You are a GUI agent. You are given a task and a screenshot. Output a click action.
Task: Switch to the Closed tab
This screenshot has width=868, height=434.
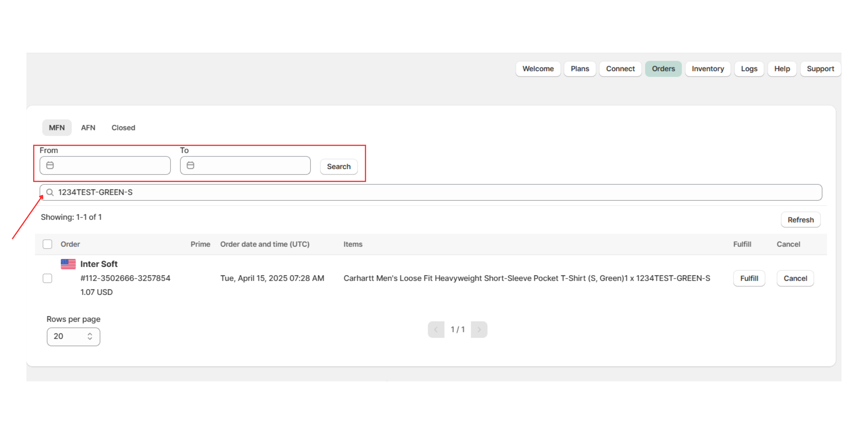pyautogui.click(x=123, y=128)
